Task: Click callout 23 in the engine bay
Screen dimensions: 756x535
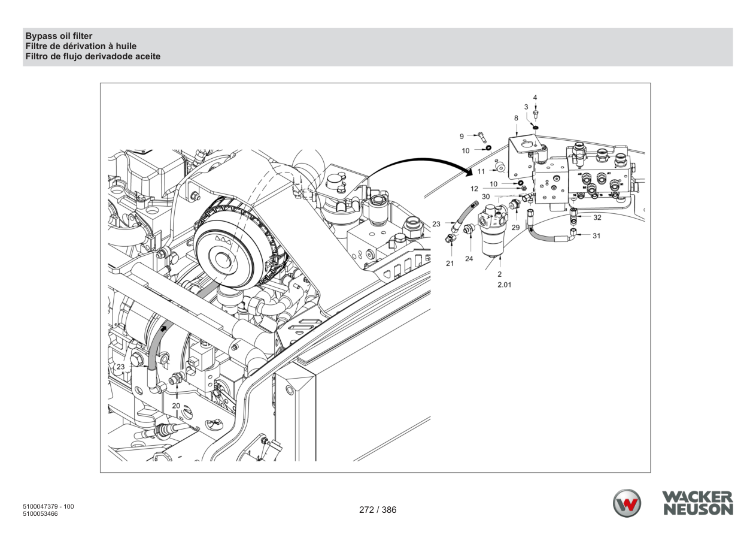Action: [121, 367]
